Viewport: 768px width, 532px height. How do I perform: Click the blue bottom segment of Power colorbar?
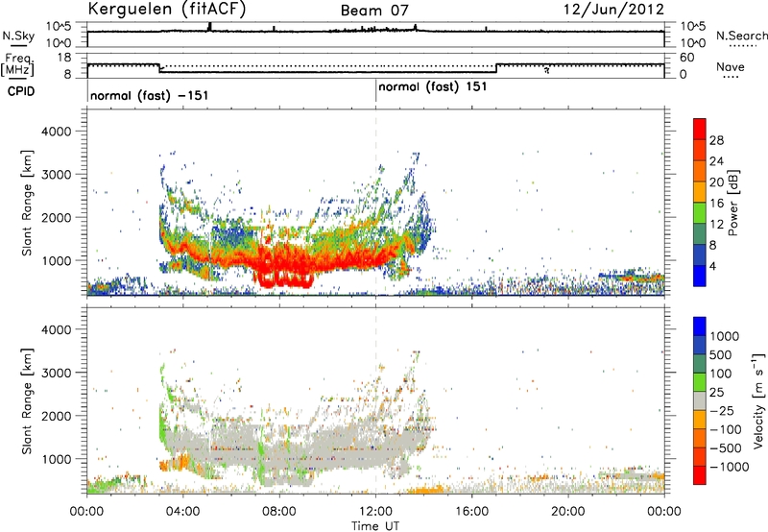click(x=700, y=276)
